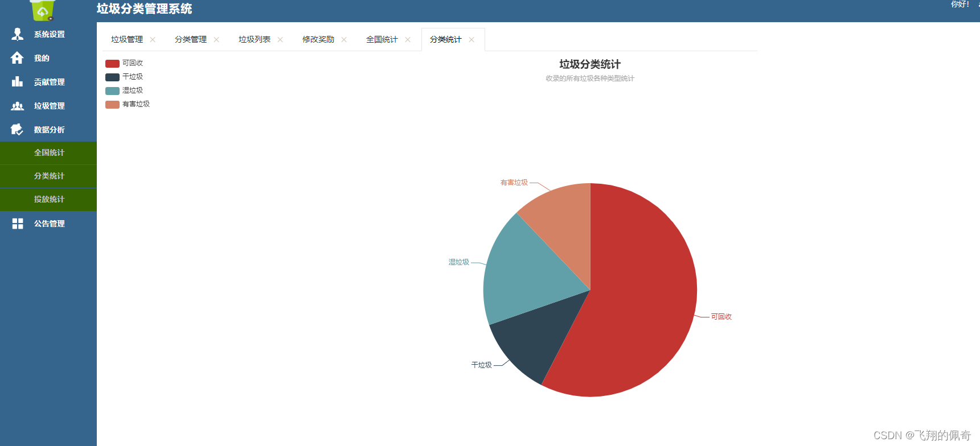
Task: Close the 修改奖励 tab
Action: pyautogui.click(x=344, y=39)
